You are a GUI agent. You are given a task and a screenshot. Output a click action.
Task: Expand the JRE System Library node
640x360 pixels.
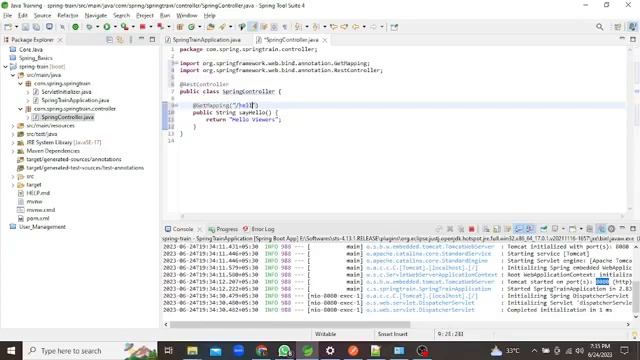click(x=13, y=143)
